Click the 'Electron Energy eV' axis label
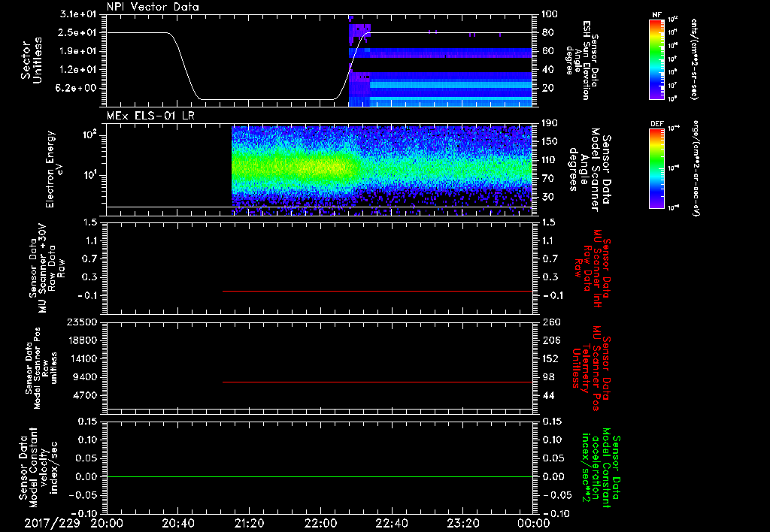This screenshot has height=532, width=770. (54, 169)
